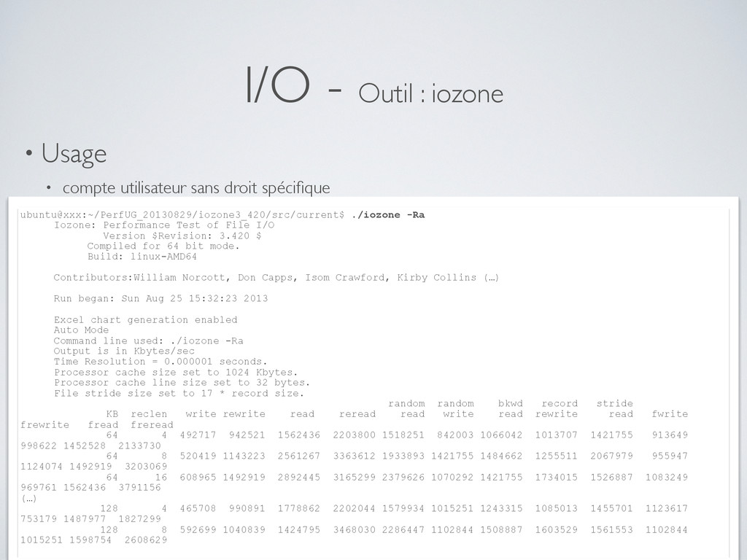The image size is (747, 560).
Task: Click 'Build: linux-AMD64' line
Action: click(142, 257)
